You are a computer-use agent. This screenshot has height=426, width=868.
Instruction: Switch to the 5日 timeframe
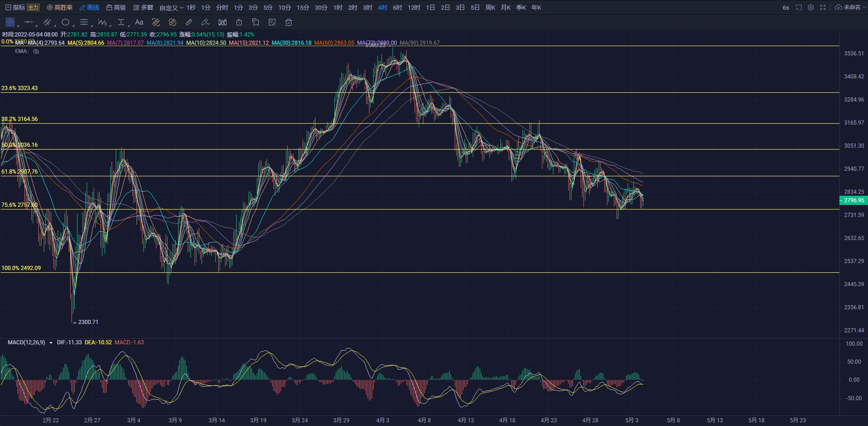(x=475, y=7)
